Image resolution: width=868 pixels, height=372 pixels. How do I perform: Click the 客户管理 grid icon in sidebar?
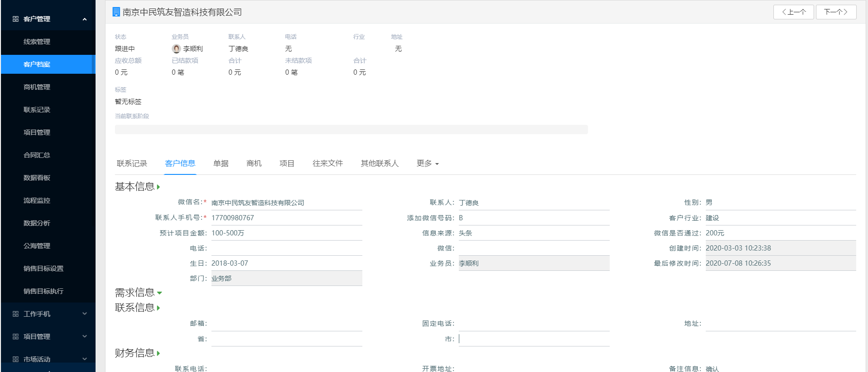pos(16,19)
